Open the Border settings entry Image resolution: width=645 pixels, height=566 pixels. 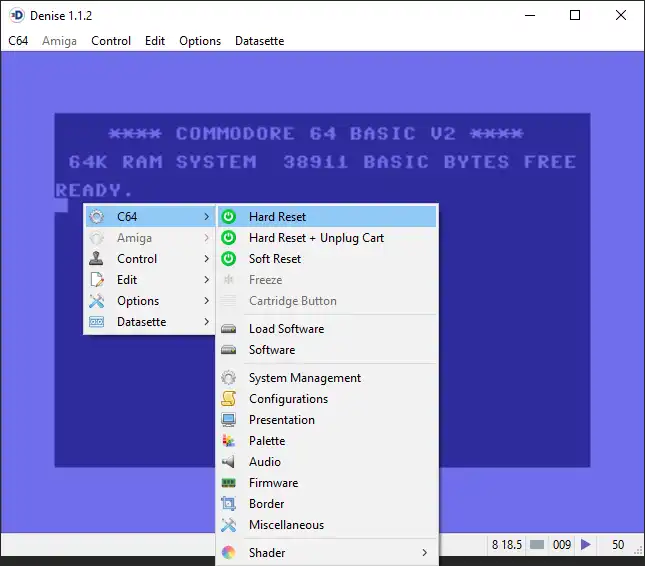click(x=327, y=503)
